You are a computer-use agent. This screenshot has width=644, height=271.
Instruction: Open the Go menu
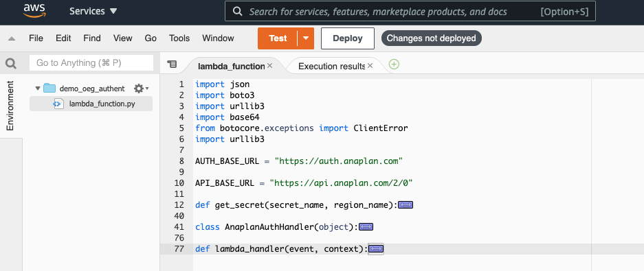[x=151, y=38]
